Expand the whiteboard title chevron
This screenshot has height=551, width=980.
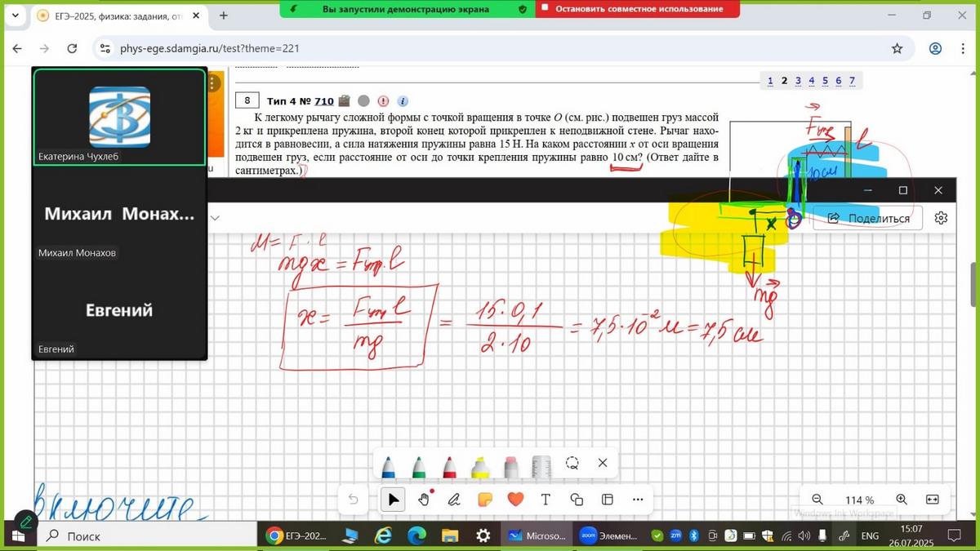216,218
